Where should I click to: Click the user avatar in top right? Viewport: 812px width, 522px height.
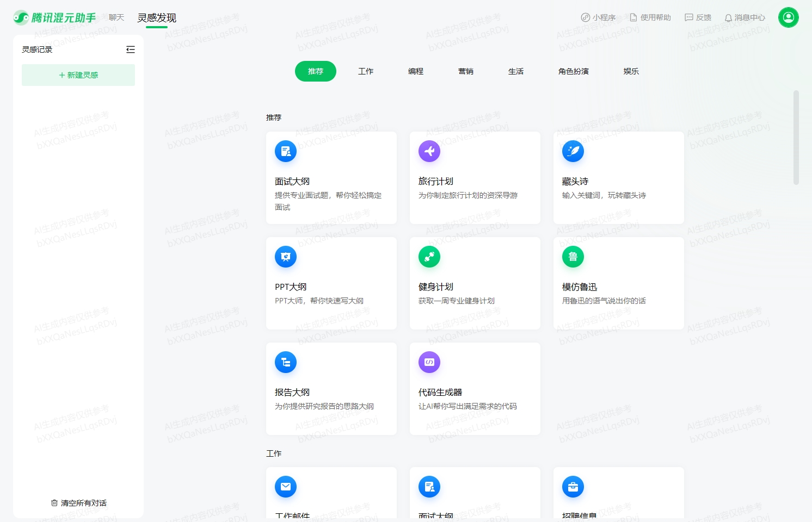tap(789, 17)
